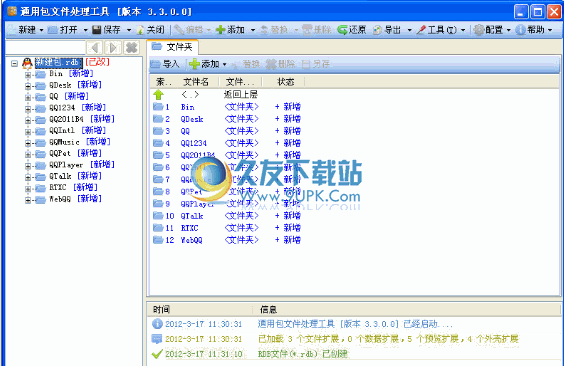Select RTXC folder in left tree
The height and width of the screenshot is (366, 564).
pos(58,187)
